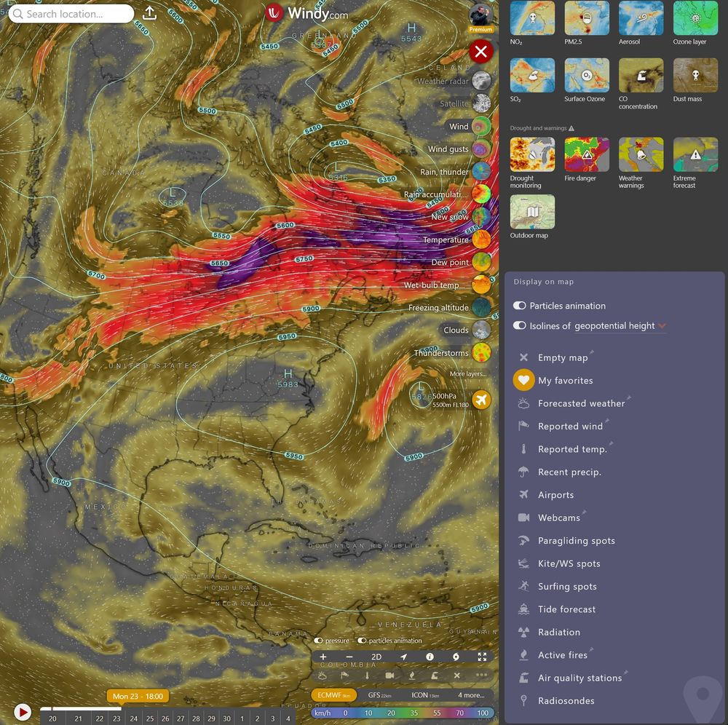Click the heart My favorites icon
The height and width of the screenshot is (725, 728).
click(523, 380)
